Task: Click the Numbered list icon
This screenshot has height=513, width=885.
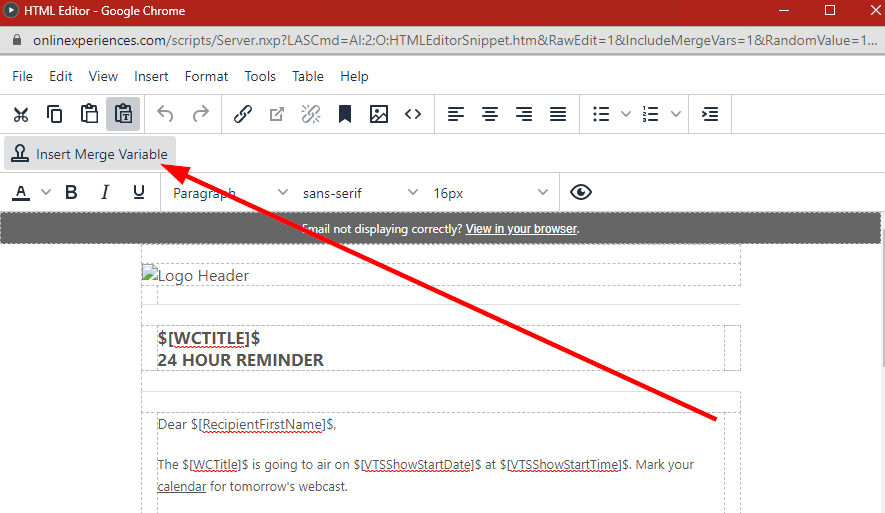Action: coord(651,115)
